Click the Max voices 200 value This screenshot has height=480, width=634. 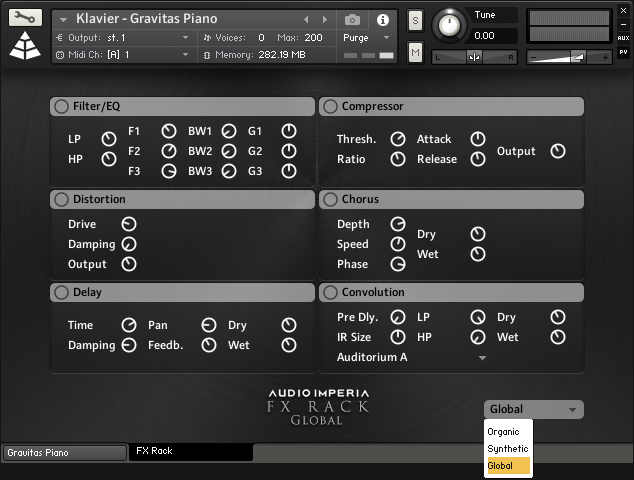pos(313,38)
